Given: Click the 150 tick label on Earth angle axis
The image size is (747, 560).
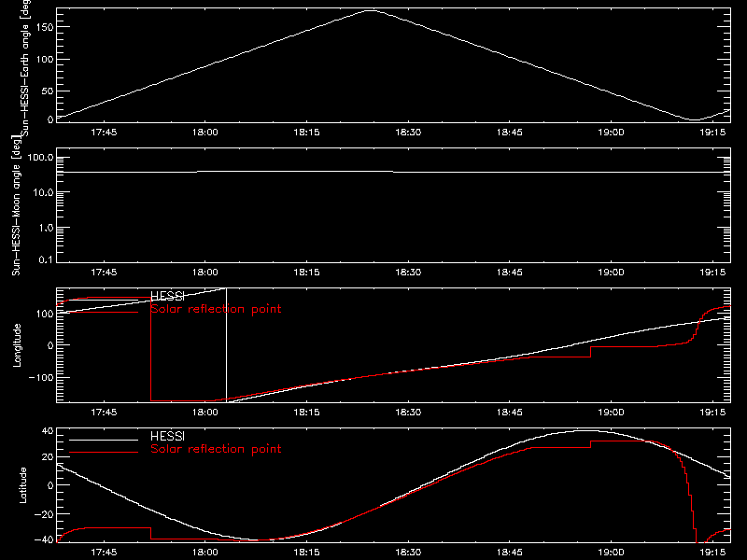Looking at the screenshot, I should point(45,27).
